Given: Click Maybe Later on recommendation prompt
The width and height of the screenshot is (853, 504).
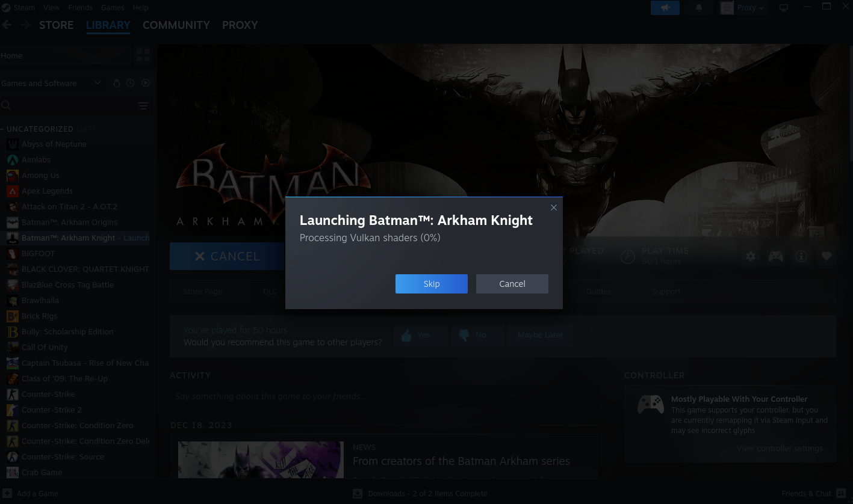Looking at the screenshot, I should click(540, 335).
